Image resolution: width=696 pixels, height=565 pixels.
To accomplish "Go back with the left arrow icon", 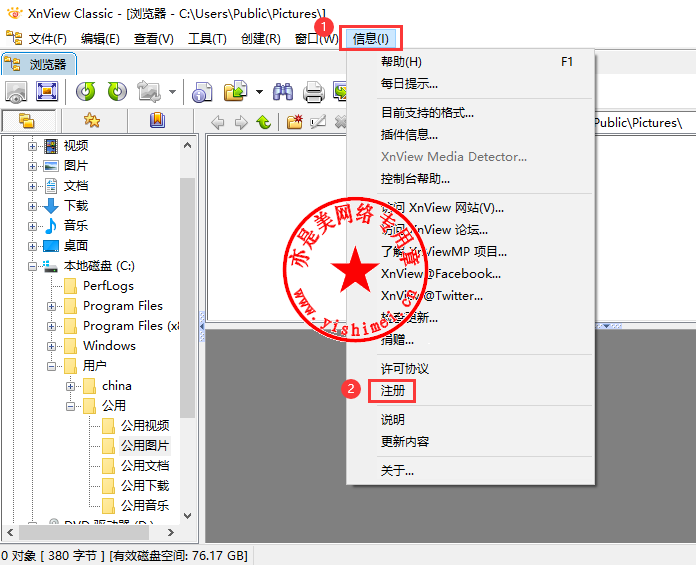I will pyautogui.click(x=218, y=122).
